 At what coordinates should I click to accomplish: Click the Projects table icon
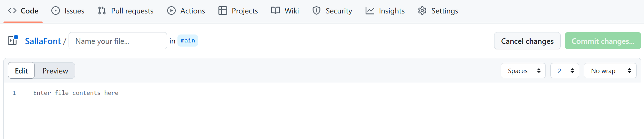[223, 11]
